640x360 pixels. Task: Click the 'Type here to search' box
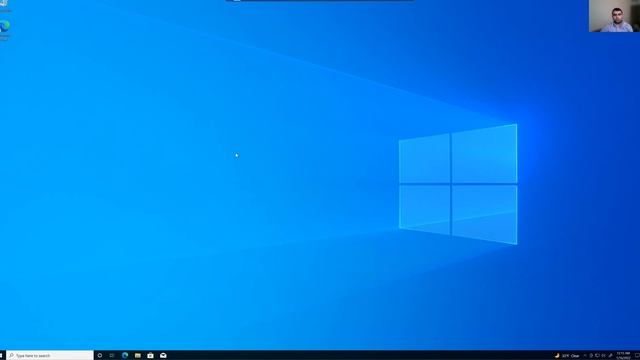tap(50, 356)
